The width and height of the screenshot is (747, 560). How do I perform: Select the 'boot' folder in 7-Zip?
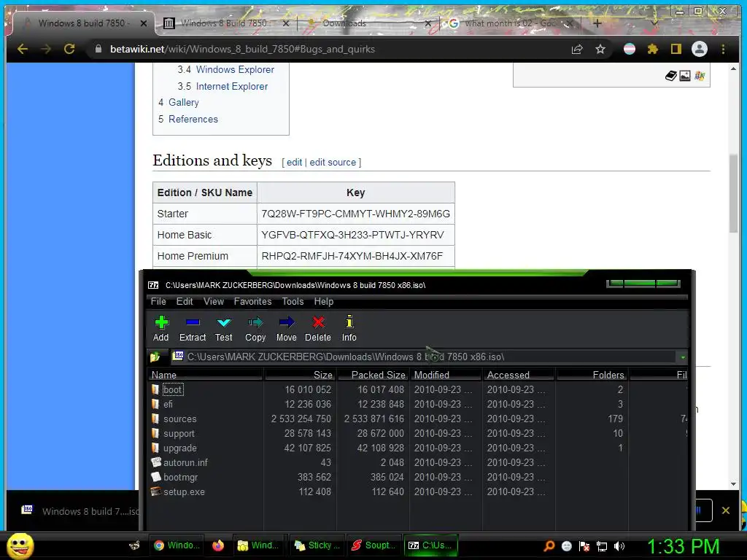172,389
